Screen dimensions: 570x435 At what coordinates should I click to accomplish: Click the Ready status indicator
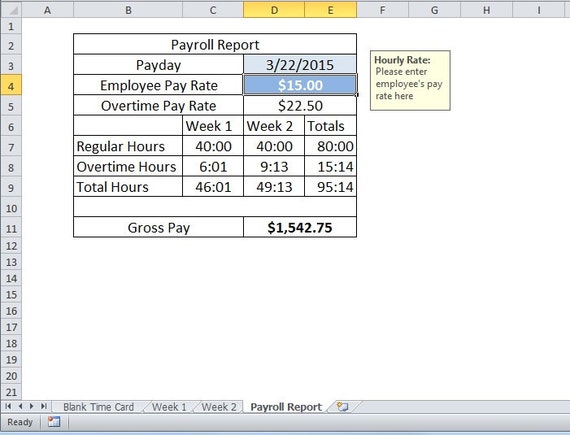point(20,422)
